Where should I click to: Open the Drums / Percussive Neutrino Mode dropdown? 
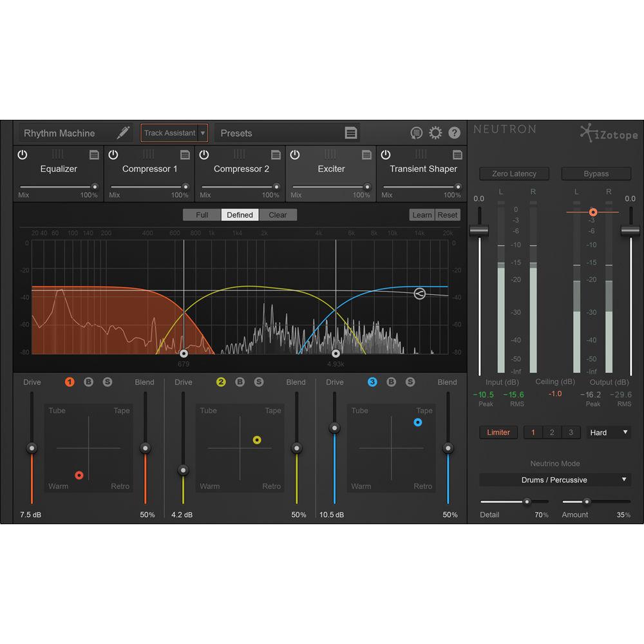pos(554,479)
